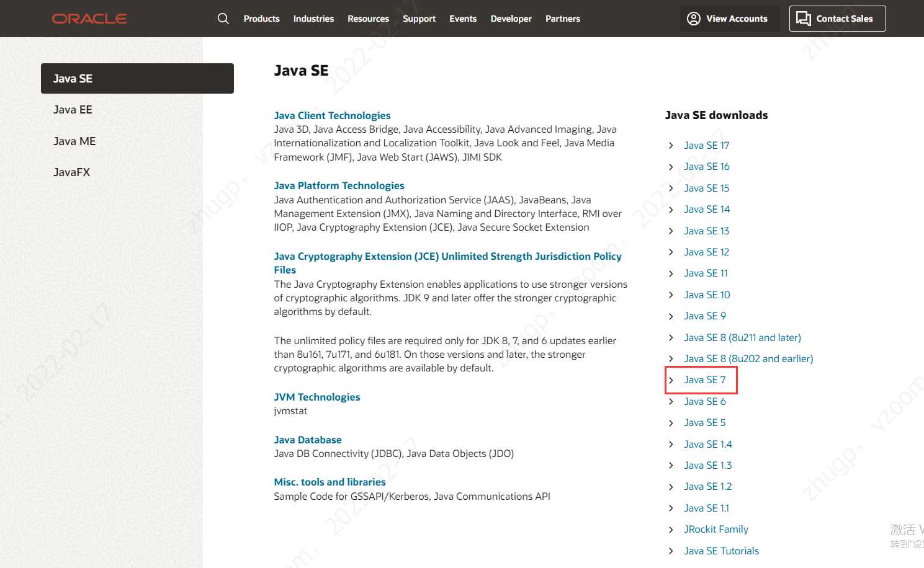Image resolution: width=924 pixels, height=568 pixels.
Task: Open the Java SE 1.3 download link
Action: click(x=707, y=465)
